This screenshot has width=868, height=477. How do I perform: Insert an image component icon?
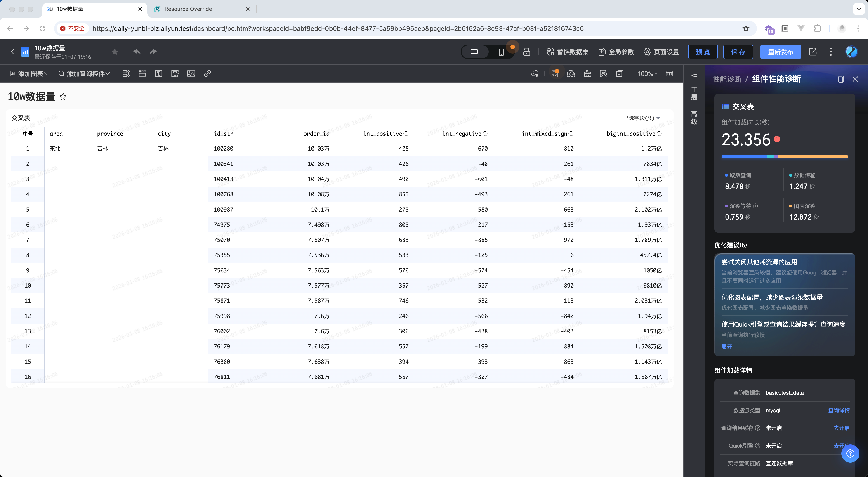click(x=191, y=73)
